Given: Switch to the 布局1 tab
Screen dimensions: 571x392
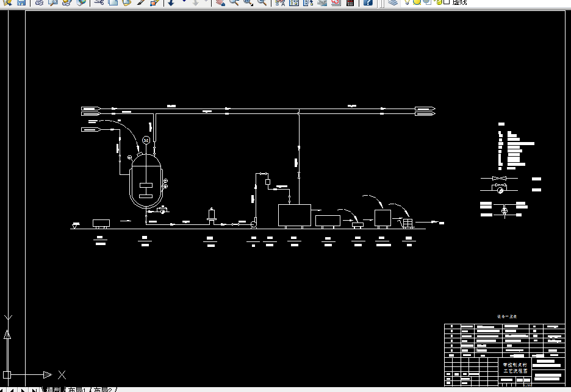Looking at the screenshot, I should (77, 390).
